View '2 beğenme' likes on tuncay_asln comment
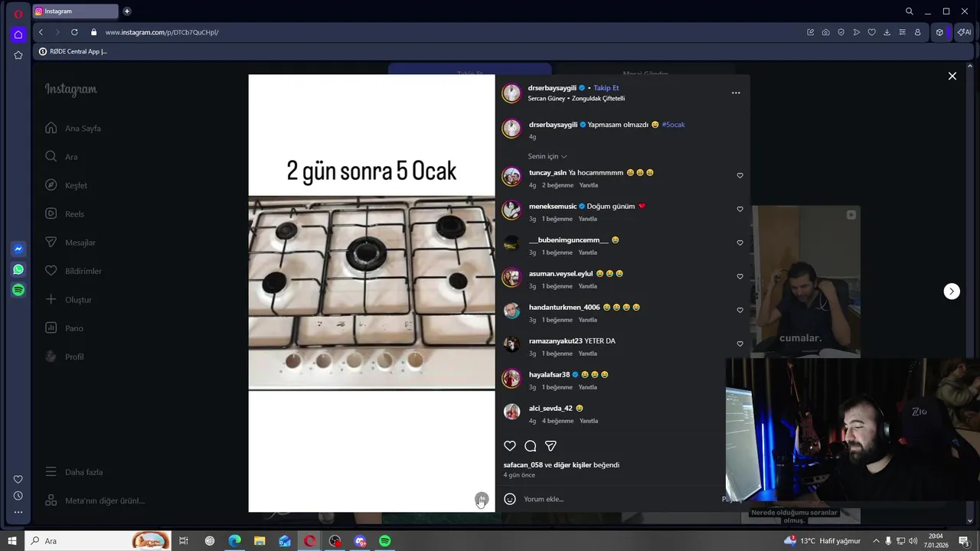This screenshot has height=551, width=980. (x=557, y=185)
